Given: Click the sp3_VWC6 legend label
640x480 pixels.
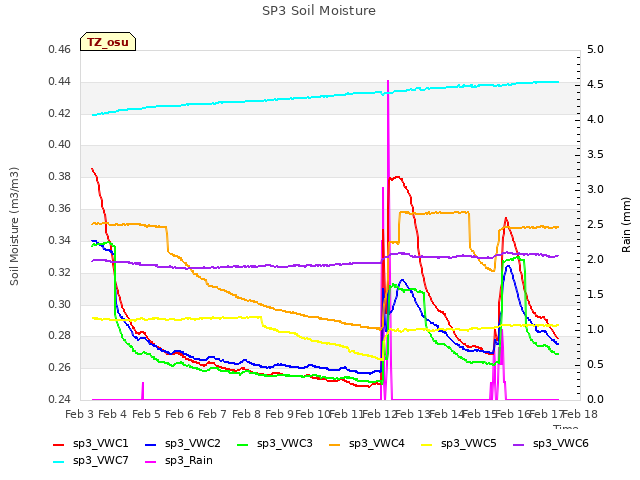Looking at the screenshot, I should coord(561,444).
